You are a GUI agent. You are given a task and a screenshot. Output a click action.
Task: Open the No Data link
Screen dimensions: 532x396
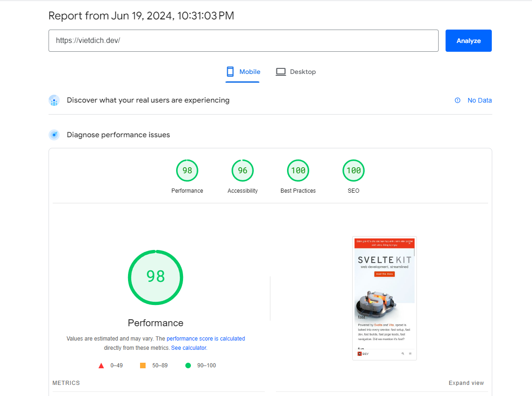pos(479,100)
